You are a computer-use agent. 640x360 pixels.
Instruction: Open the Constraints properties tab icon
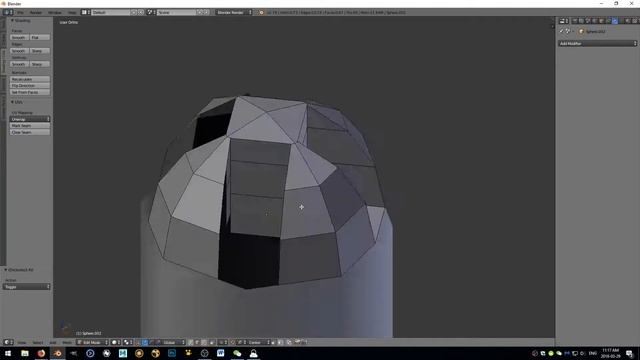point(609,21)
